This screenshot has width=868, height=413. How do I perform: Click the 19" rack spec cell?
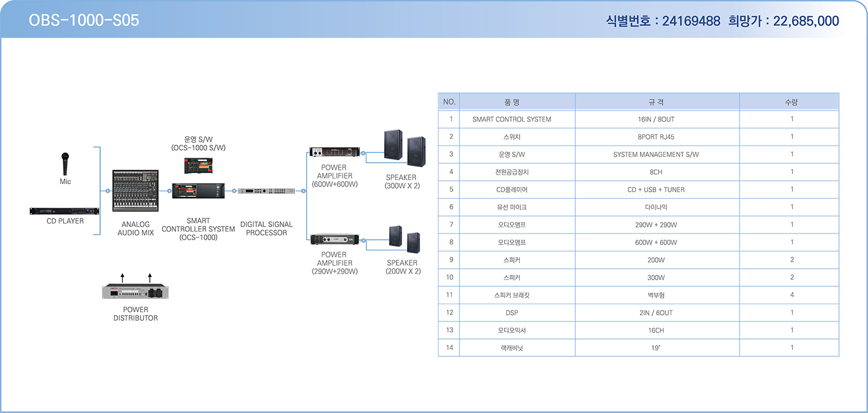[x=656, y=348]
